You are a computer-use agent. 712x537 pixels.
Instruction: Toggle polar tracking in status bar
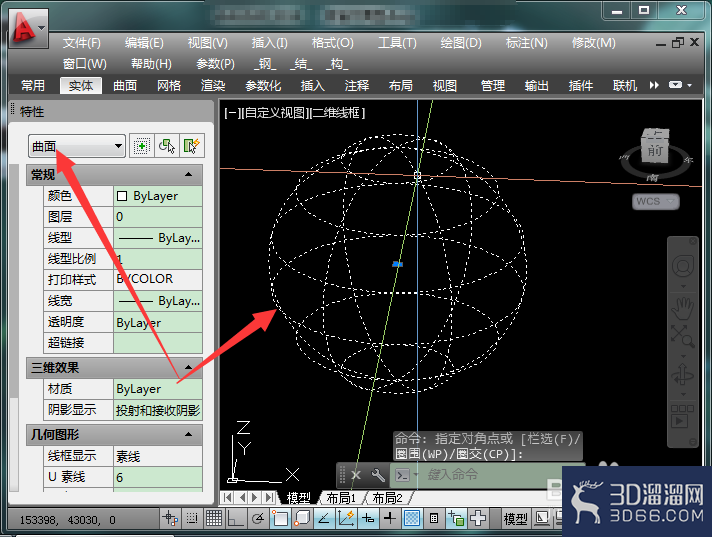(x=258, y=518)
